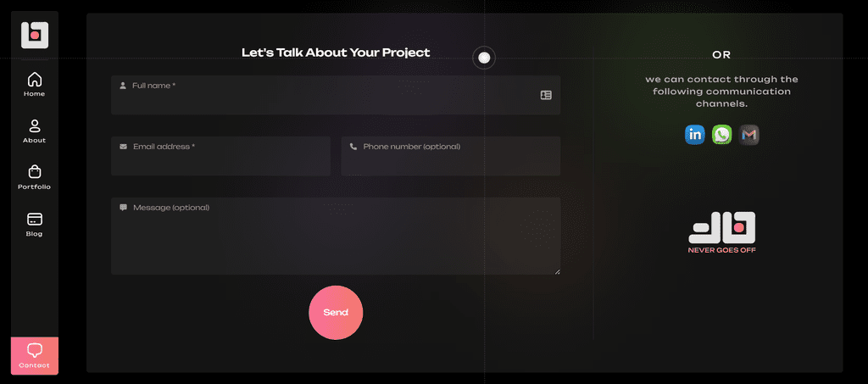Select the Contact tab in sidebar
The width and height of the screenshot is (868, 384).
coord(34,356)
